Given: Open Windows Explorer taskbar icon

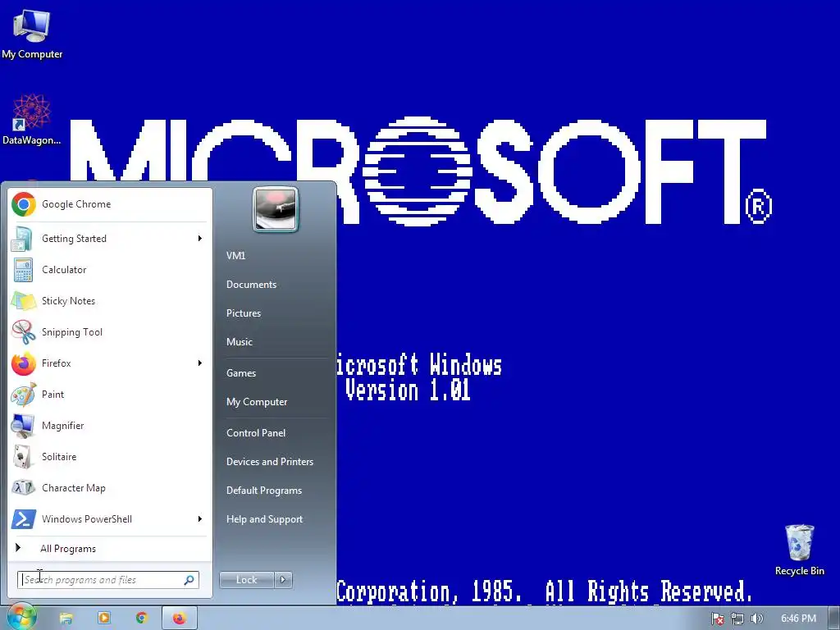Looking at the screenshot, I should 66,619.
